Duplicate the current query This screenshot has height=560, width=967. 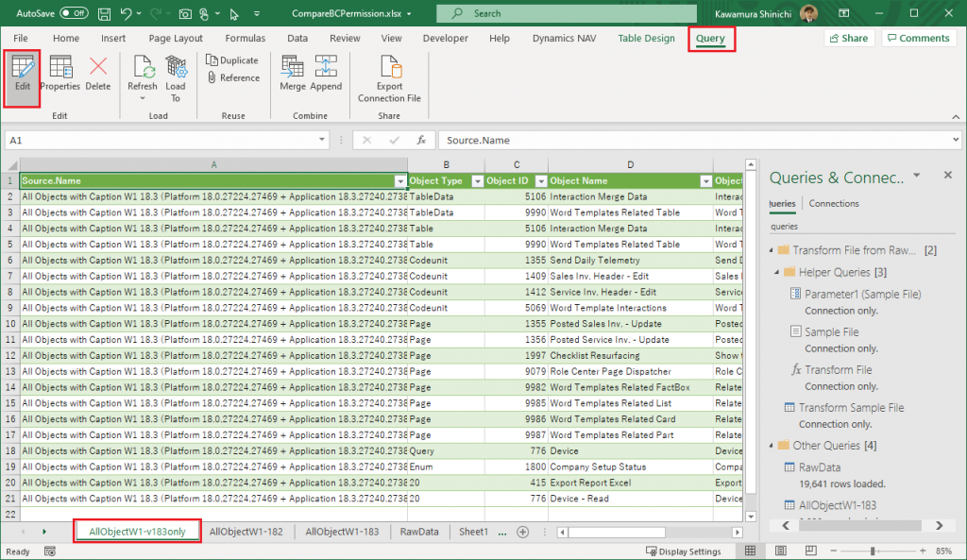(232, 59)
